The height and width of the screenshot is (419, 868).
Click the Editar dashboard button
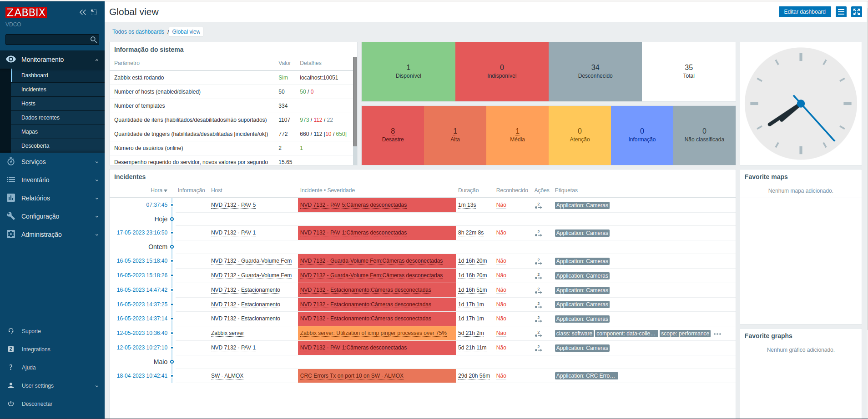coord(805,12)
